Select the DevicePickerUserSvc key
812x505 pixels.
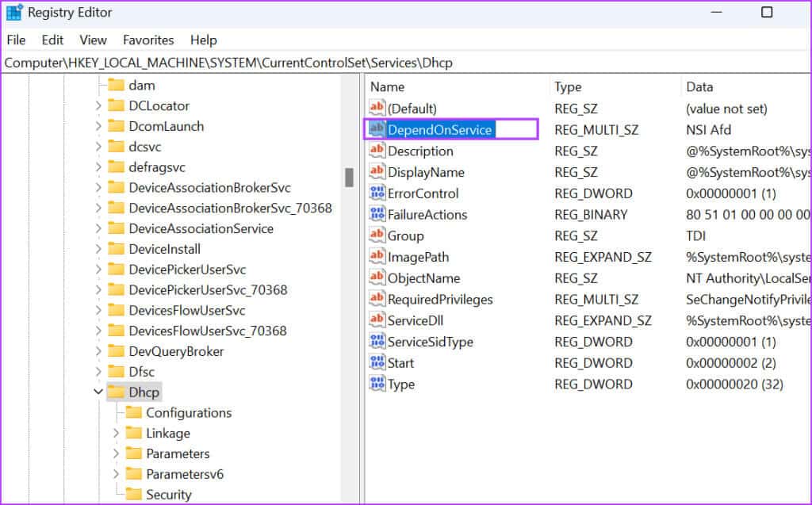coord(187,270)
